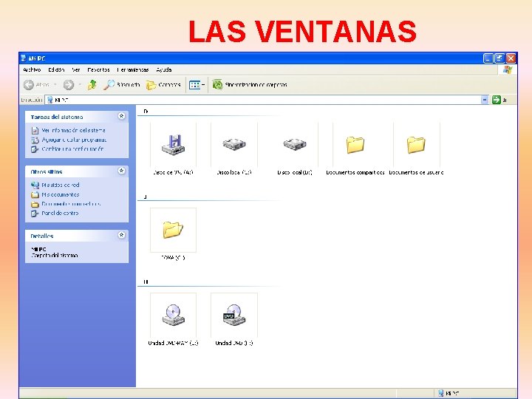
Task: Open Panel de control link
Action: click(60, 213)
